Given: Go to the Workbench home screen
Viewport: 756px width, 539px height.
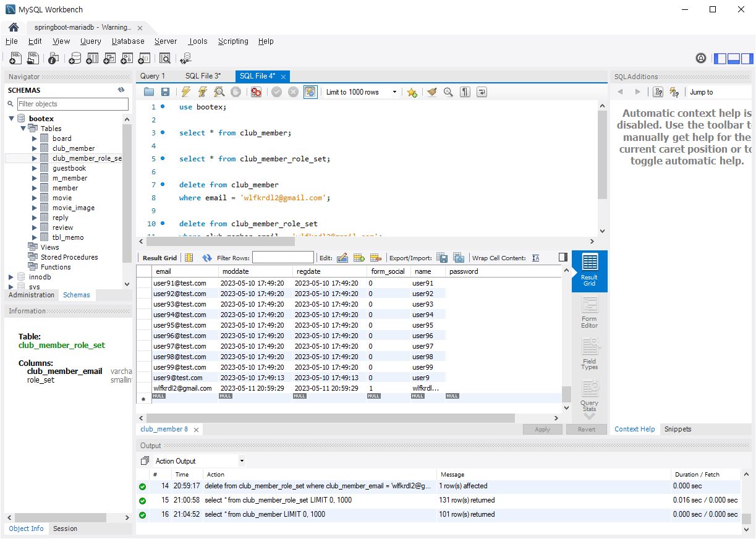Looking at the screenshot, I should pos(14,28).
